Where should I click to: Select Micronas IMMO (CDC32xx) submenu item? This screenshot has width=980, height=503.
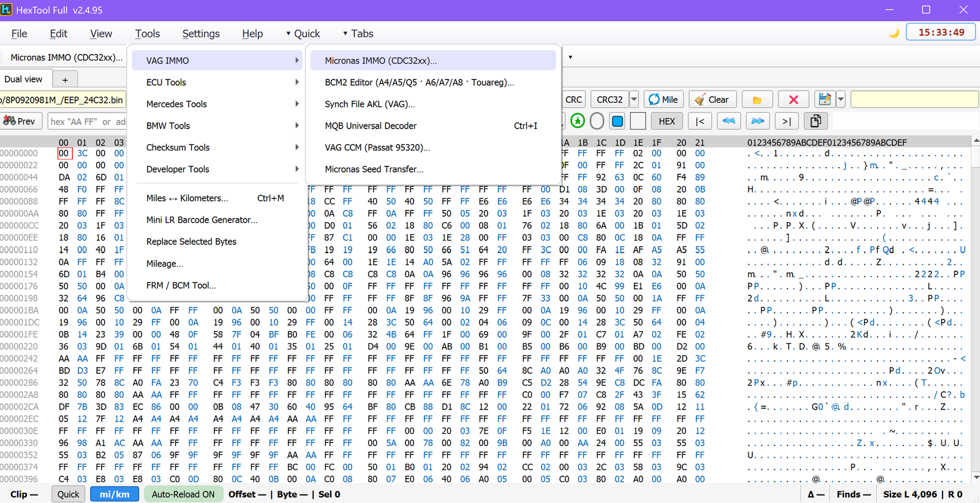pos(433,61)
